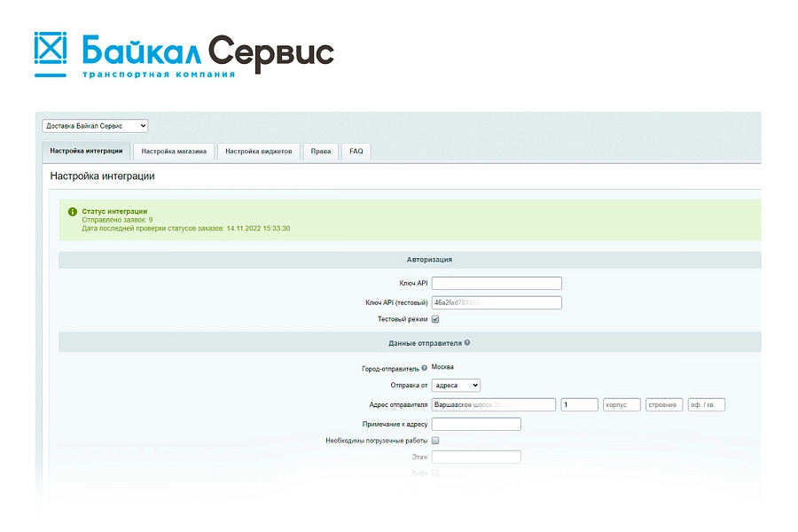Go to the Права tab

coord(321,152)
